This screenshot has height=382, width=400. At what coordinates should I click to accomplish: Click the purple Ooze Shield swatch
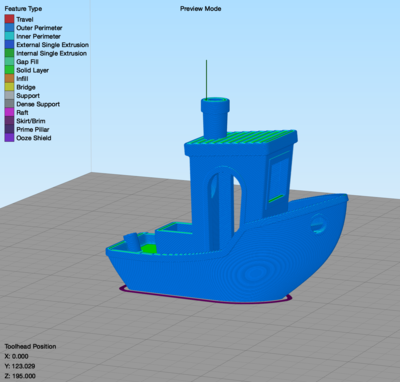click(9, 138)
